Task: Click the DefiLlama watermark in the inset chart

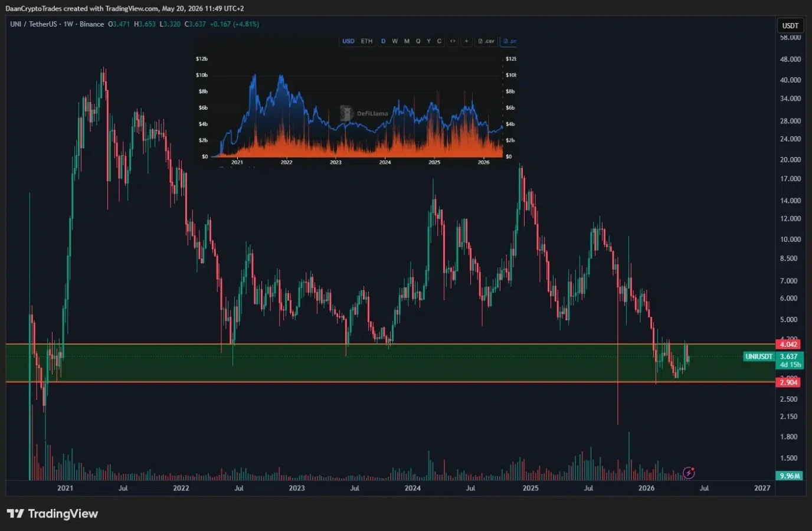Action: click(x=365, y=113)
